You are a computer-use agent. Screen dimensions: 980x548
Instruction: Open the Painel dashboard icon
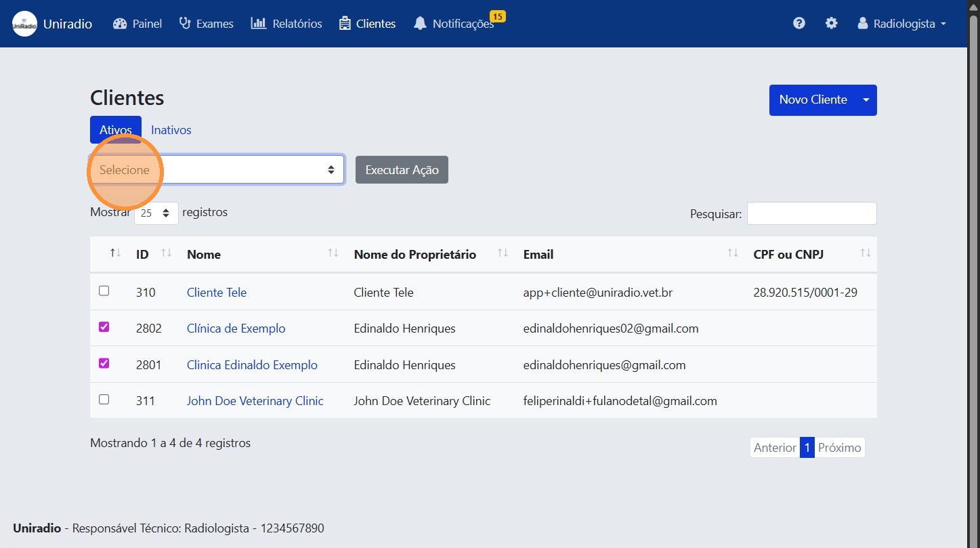[121, 23]
